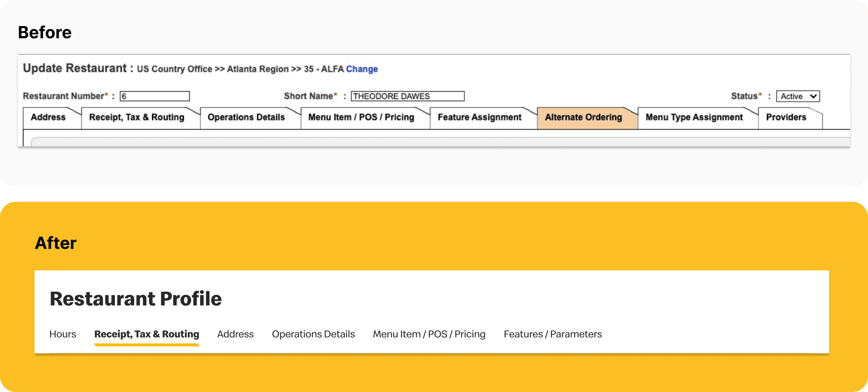Click the Restaurant Number input field
Screen dimensions: 868x392
[x=155, y=96]
